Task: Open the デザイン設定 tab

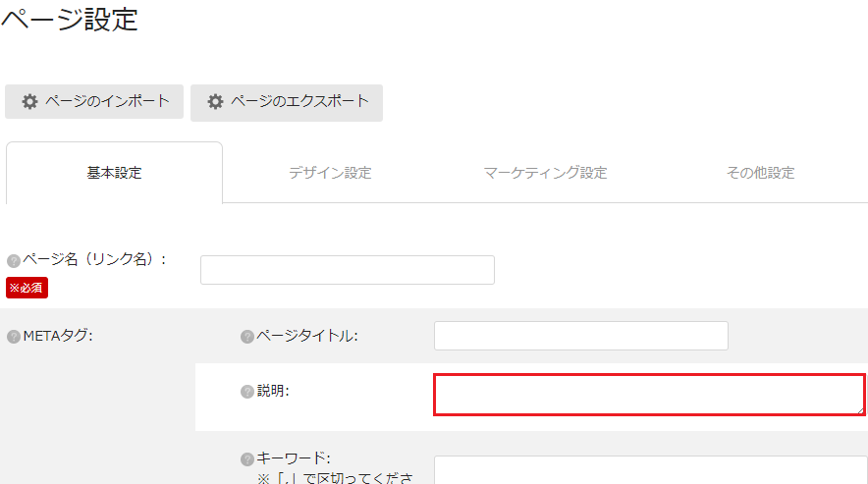Action: [330, 173]
